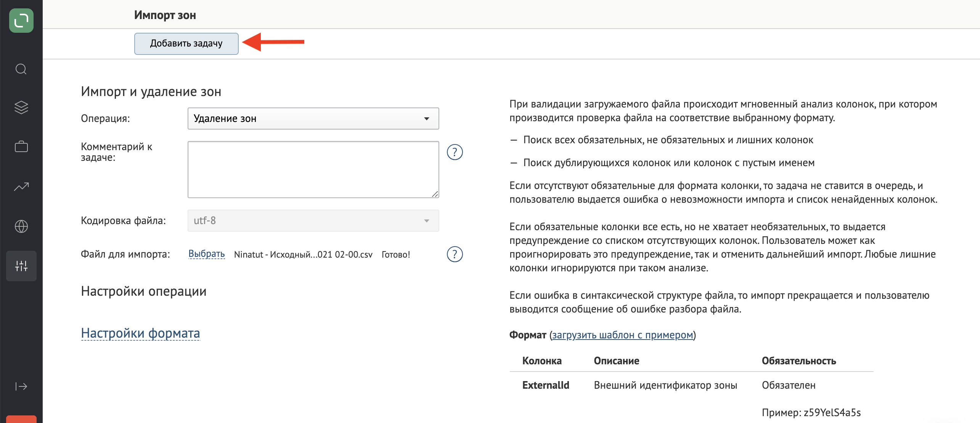This screenshot has width=980, height=423.
Task: Open the layers icon in sidebar
Action: point(21,107)
